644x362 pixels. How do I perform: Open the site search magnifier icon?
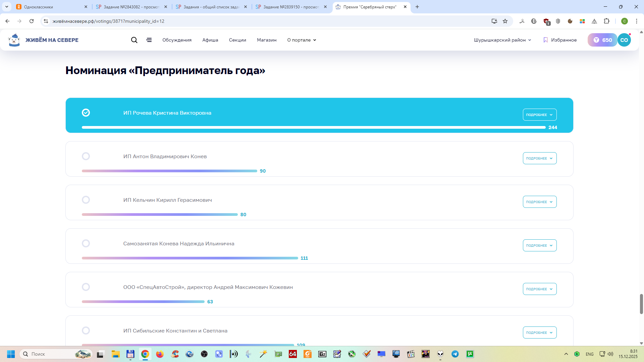[x=134, y=40]
